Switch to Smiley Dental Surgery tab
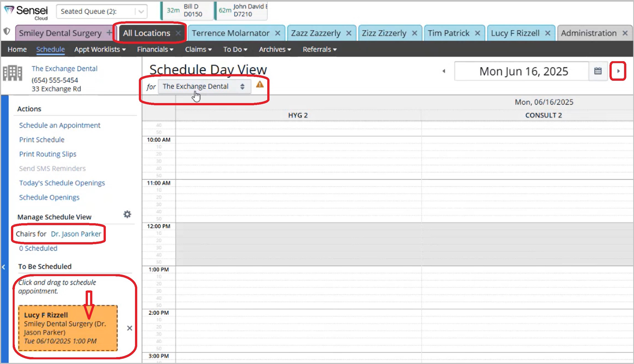The height and width of the screenshot is (364, 634). [x=60, y=33]
